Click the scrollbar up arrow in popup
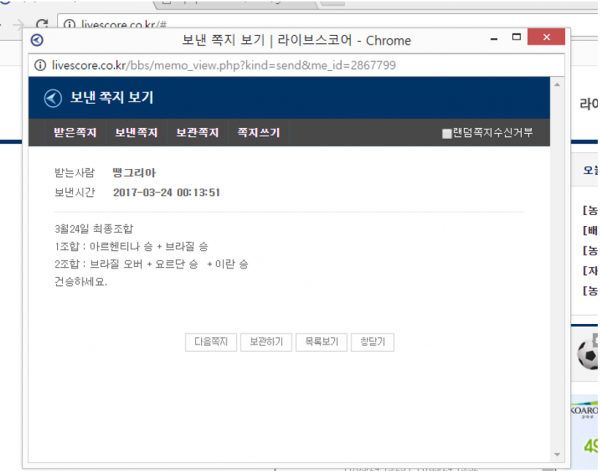The width and height of the screenshot is (600, 471). pyautogui.click(x=557, y=85)
